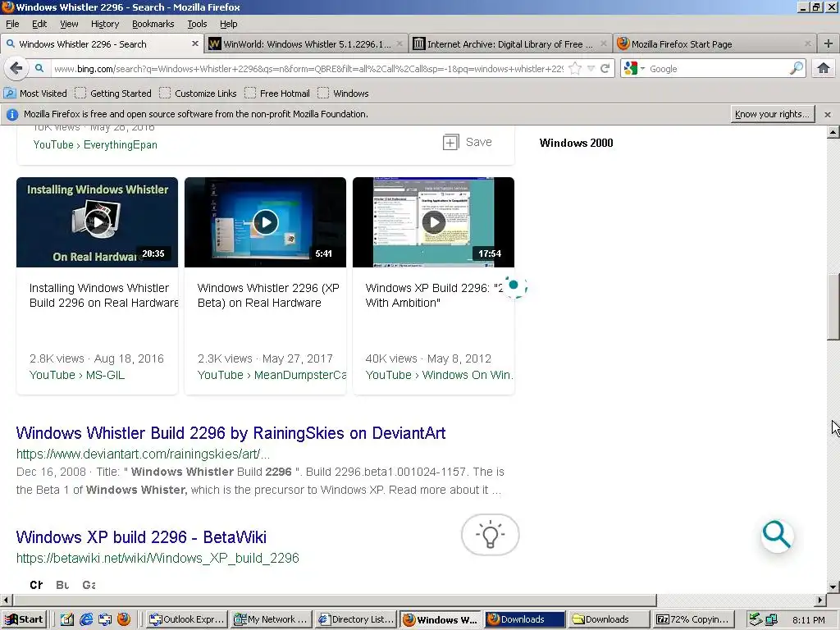The width and height of the screenshot is (840, 630).
Task: Click the horizontal scrollbar left arrow
Action: [6, 600]
